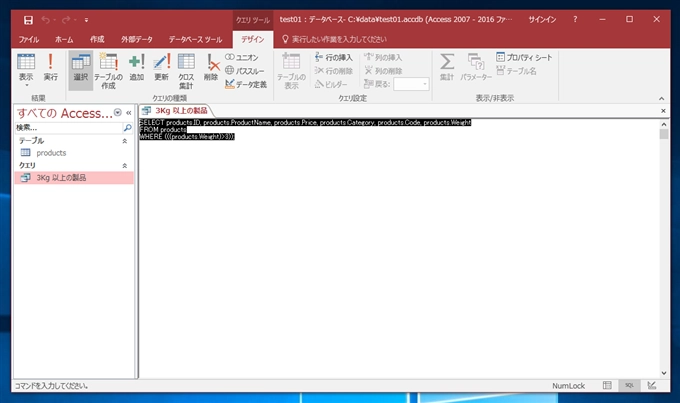680x403 pixels.
Task: Switch to 外部データ ribbon tab
Action: tap(137, 39)
